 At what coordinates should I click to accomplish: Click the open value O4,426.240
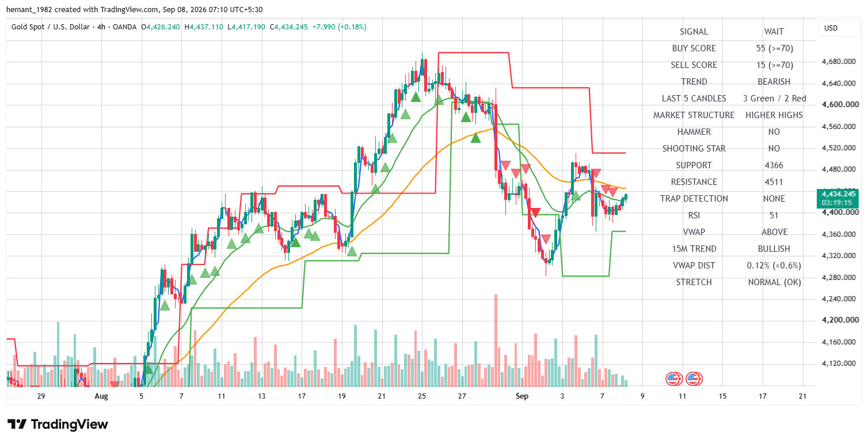pyautogui.click(x=162, y=27)
